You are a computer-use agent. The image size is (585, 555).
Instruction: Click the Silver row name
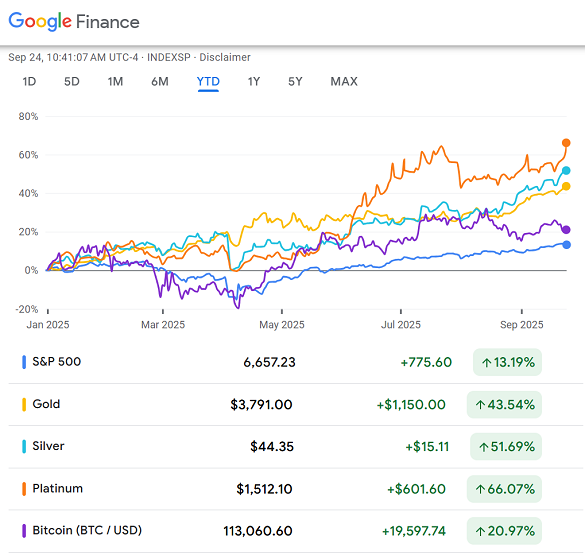click(x=49, y=446)
